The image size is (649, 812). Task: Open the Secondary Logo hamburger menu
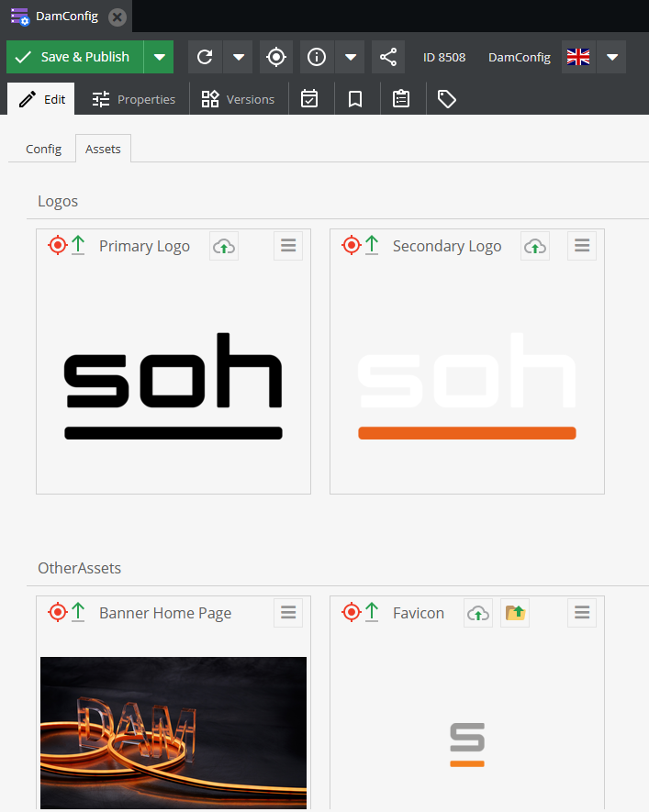(582, 246)
